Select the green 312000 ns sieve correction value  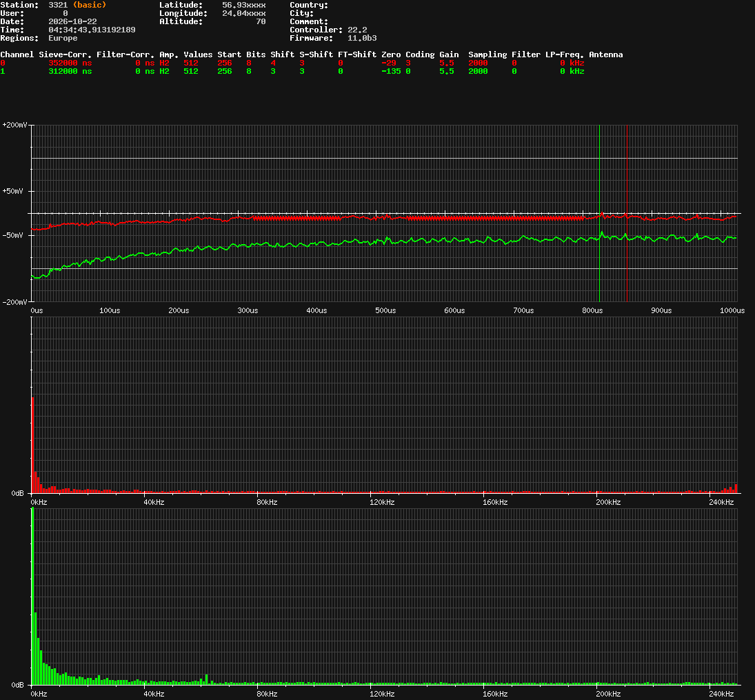coord(70,71)
